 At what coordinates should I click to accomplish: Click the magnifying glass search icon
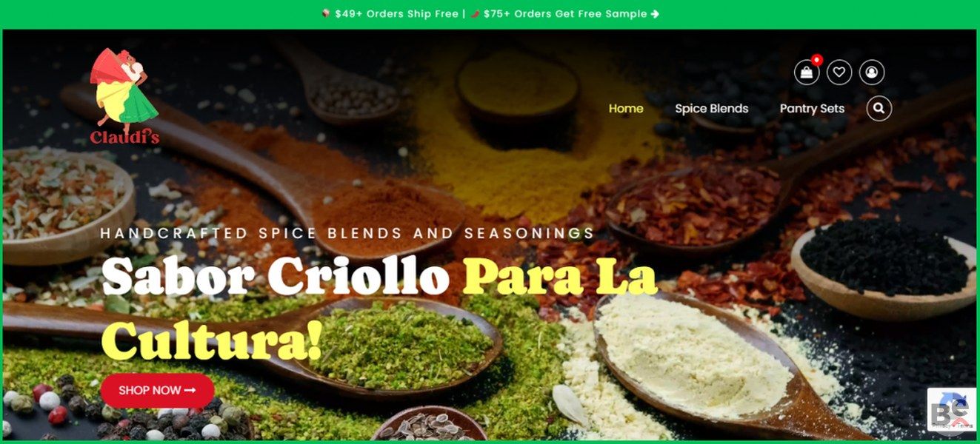pyautogui.click(x=879, y=108)
